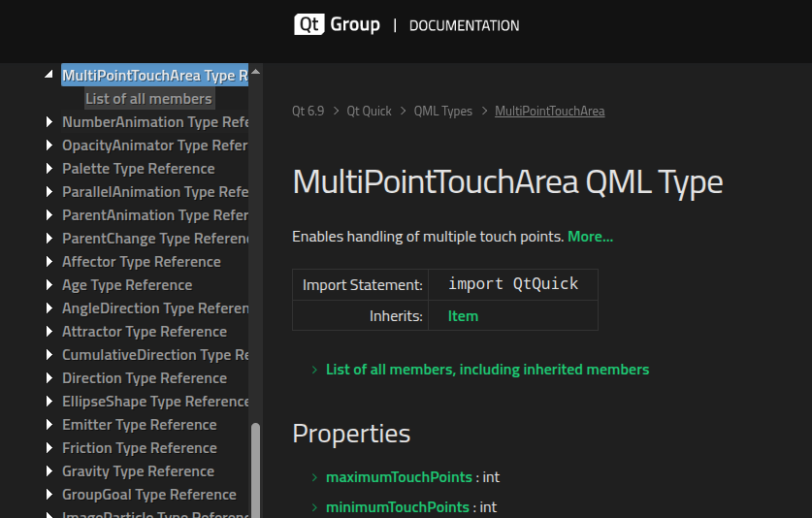Expand OpacityAnimator Type Reference node
Image resolution: width=812 pixels, height=518 pixels.
coord(49,146)
